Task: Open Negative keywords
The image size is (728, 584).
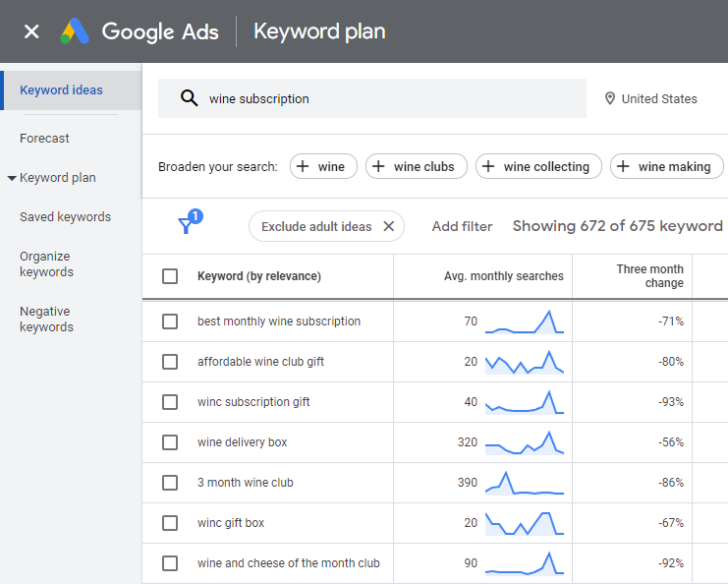Action: (46, 320)
